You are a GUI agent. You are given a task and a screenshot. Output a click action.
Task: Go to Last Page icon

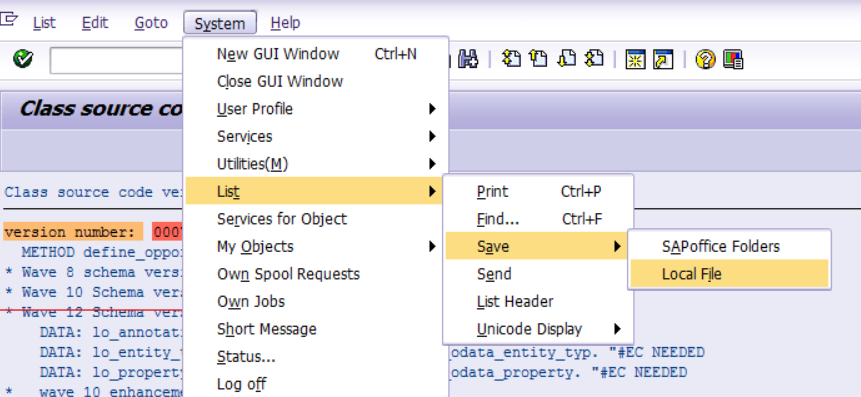pos(594,59)
